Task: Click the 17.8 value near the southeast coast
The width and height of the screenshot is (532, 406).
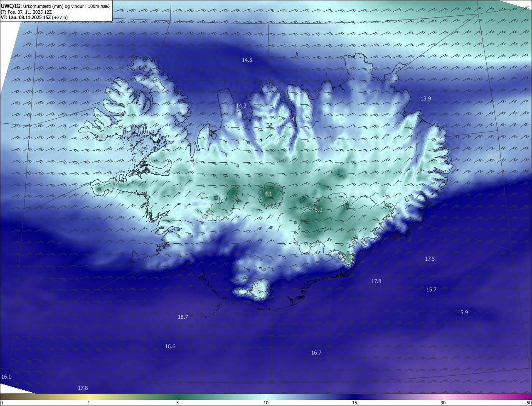Action: tap(376, 281)
